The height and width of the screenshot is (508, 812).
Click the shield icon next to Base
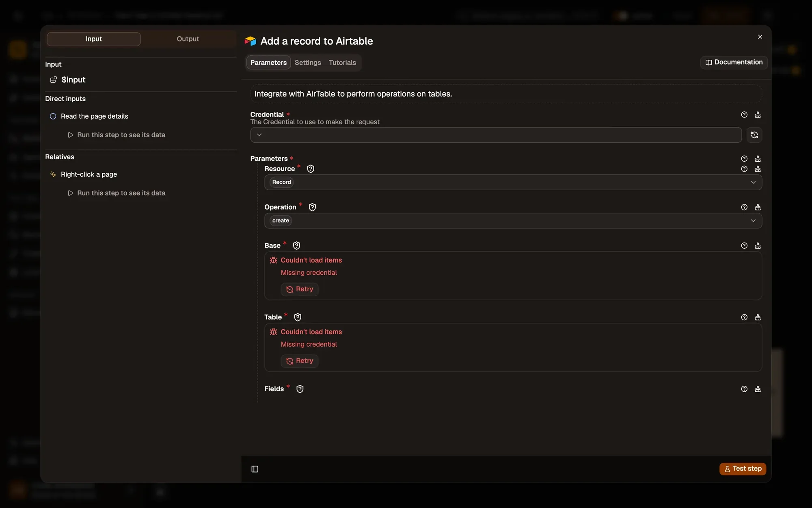296,245
